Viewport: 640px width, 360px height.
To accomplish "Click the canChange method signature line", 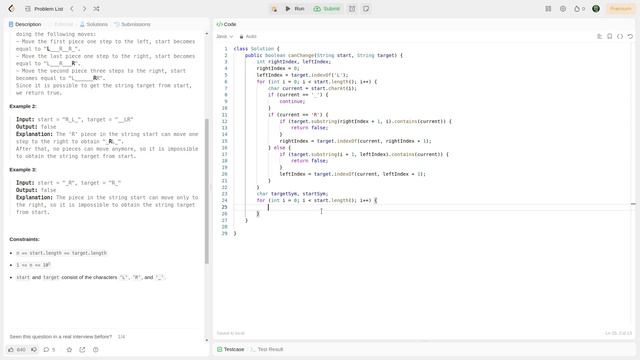I will tap(324, 55).
